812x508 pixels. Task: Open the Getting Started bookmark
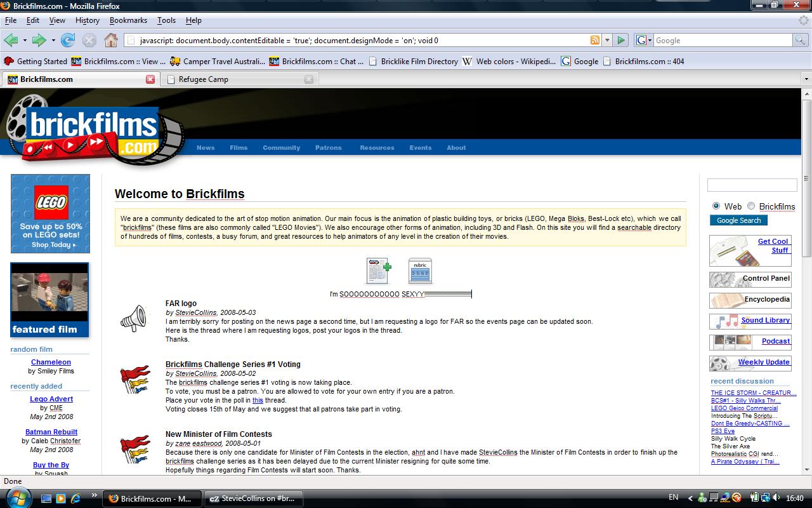click(36, 62)
